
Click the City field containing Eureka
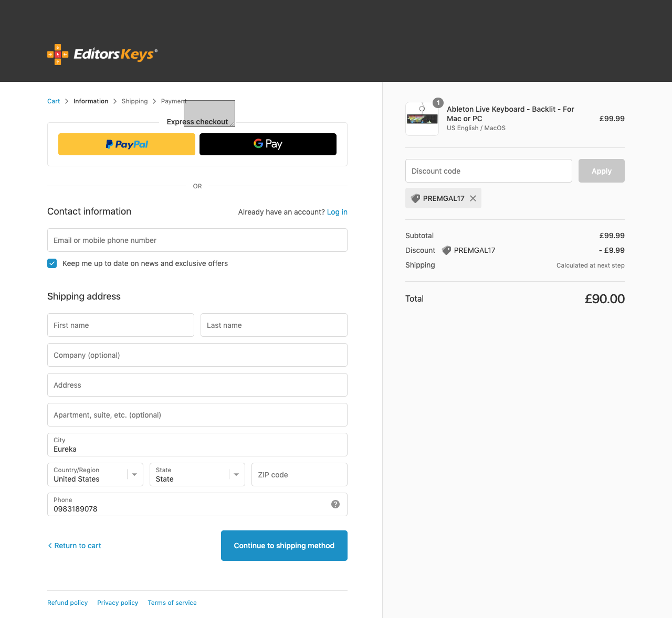(197, 445)
